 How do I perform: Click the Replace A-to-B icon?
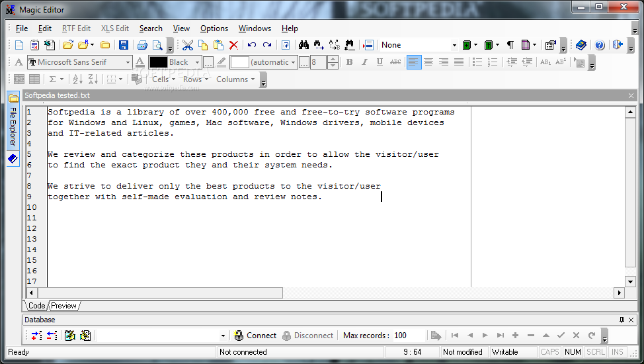coord(335,45)
